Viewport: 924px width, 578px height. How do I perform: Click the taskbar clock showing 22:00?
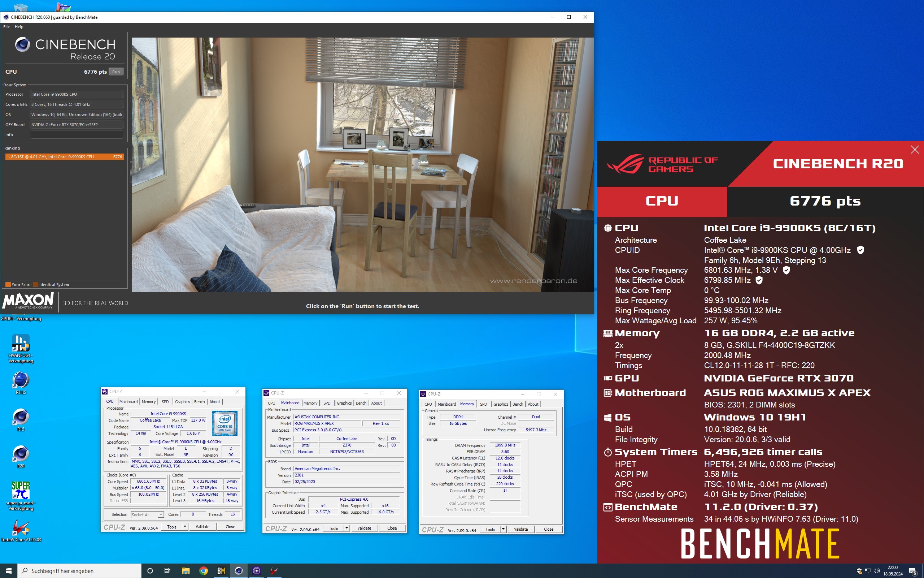(x=893, y=571)
